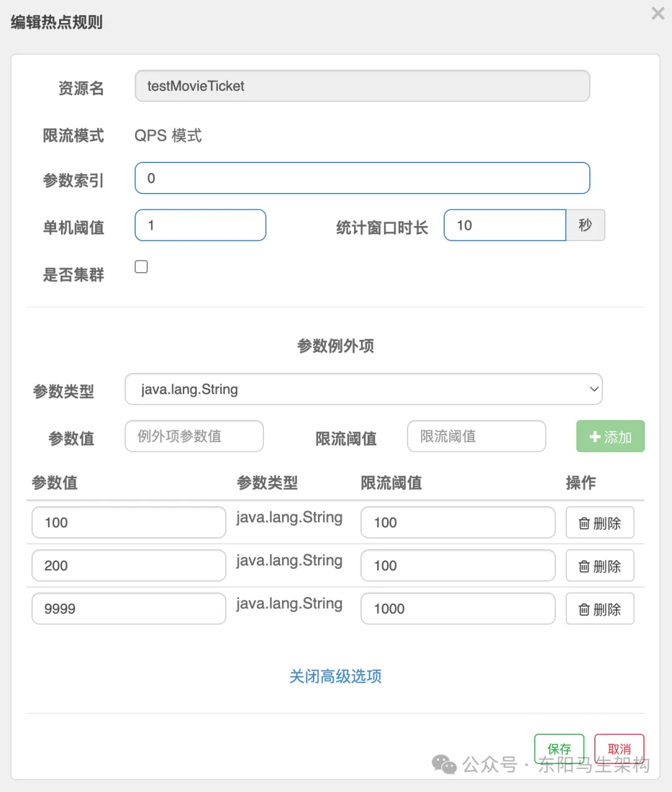Click the WeChat 公众号 icon at the bottom
Viewport: 672px width, 792px height.
(443, 763)
